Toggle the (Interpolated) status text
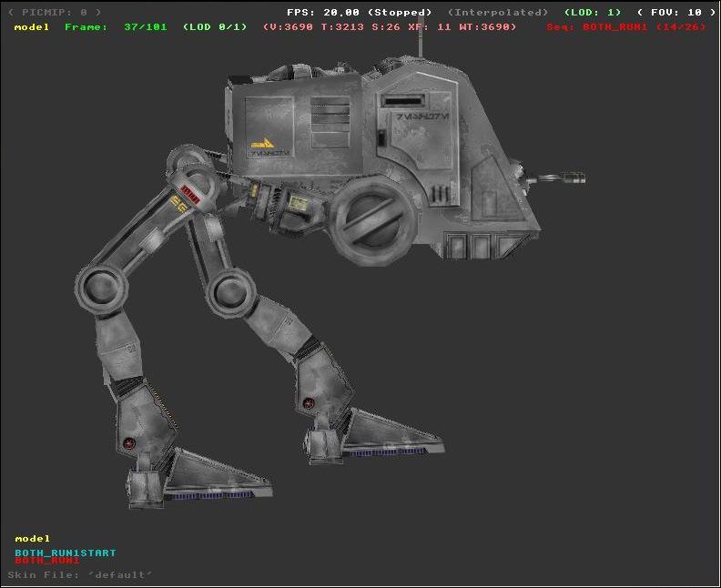The image size is (721, 588). tap(498, 13)
